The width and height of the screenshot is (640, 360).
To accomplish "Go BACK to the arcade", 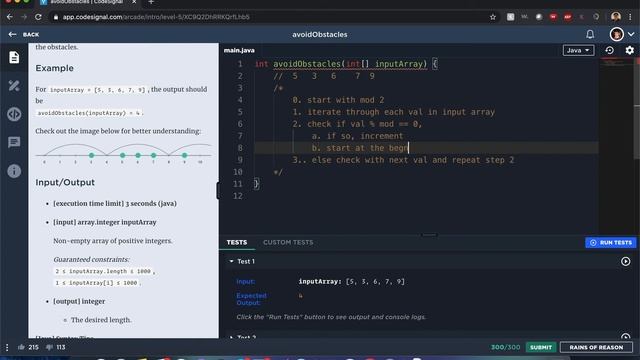I will pos(24,35).
